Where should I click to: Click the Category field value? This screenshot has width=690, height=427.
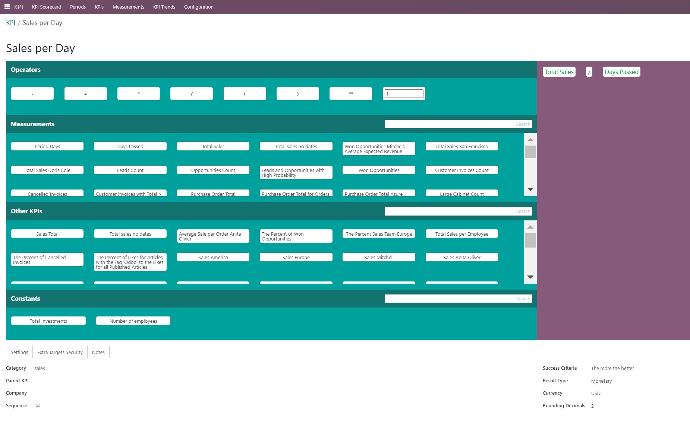click(40, 368)
